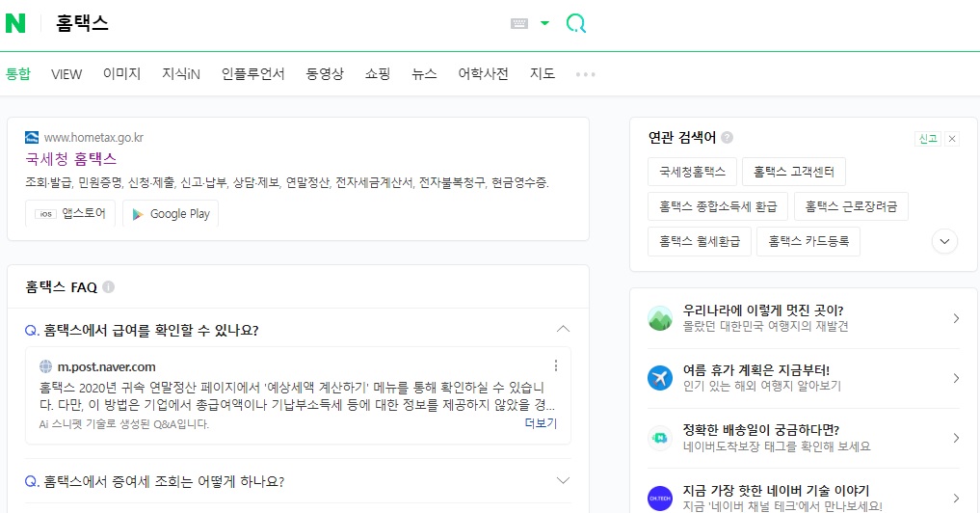Click the arrow next to 우리나라에 이렇게 멋진 곳이?
This screenshot has height=513, width=980.
pyautogui.click(x=956, y=318)
